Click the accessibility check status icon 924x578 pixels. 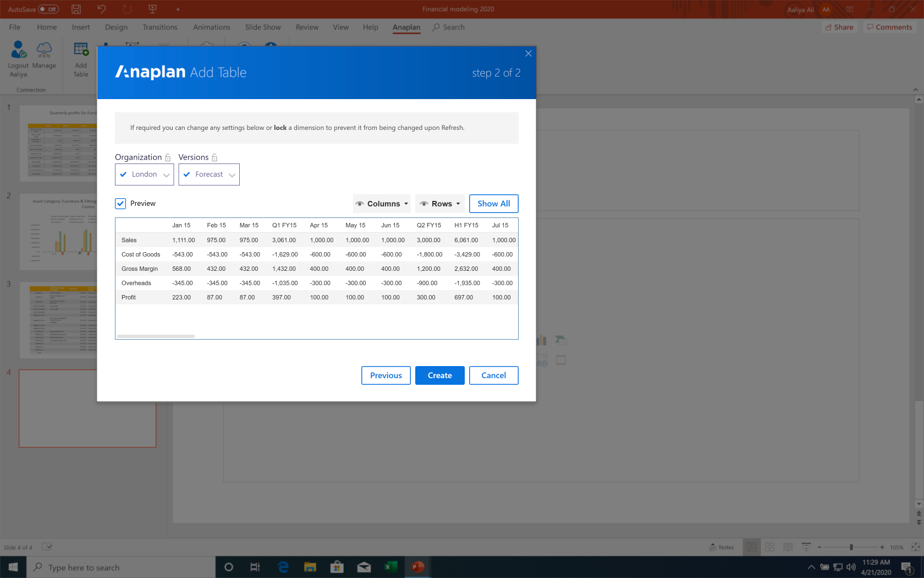point(47,547)
